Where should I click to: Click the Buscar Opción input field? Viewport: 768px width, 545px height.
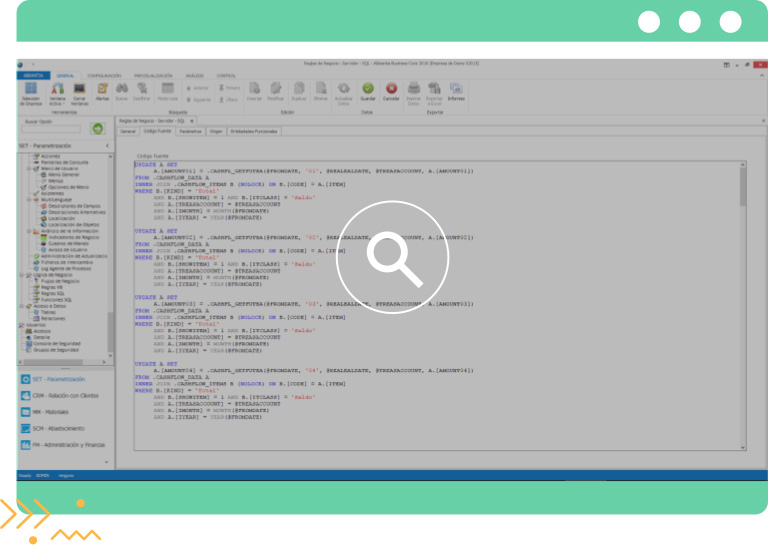pos(51,129)
